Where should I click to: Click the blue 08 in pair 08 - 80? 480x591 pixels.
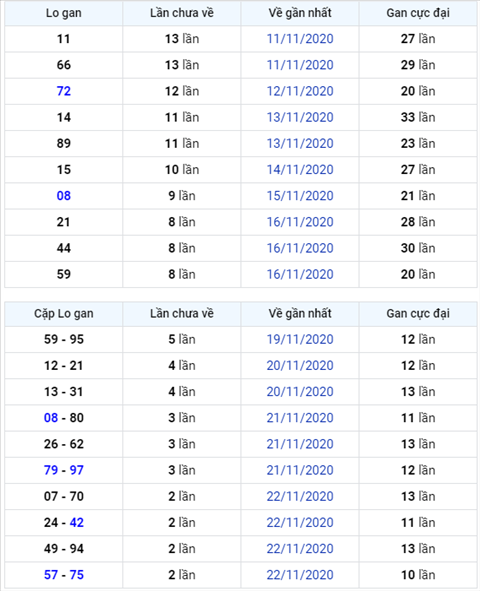(x=51, y=418)
